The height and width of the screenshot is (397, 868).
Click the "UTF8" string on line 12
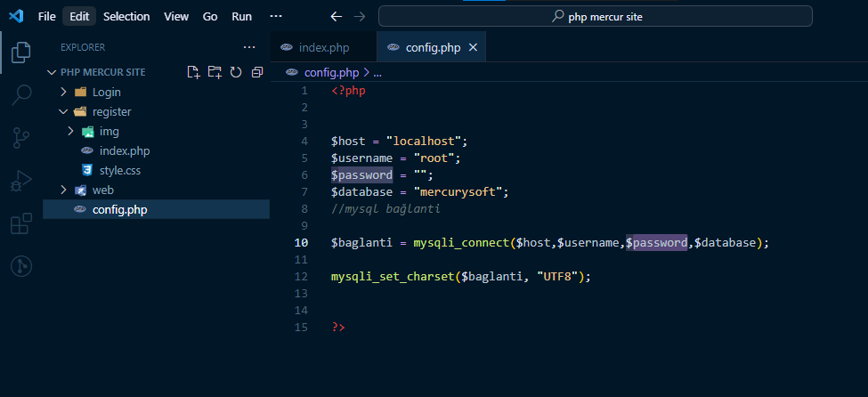[557, 277]
